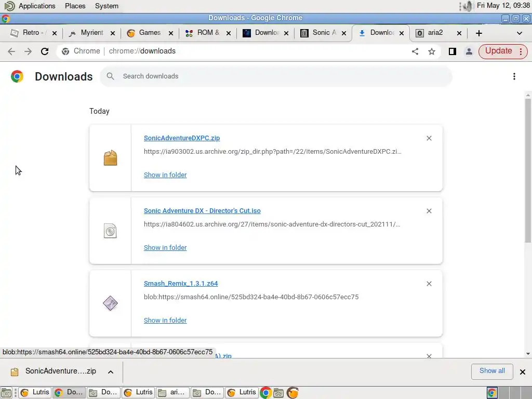Click the search magnifier icon
532x399 pixels.
110,76
